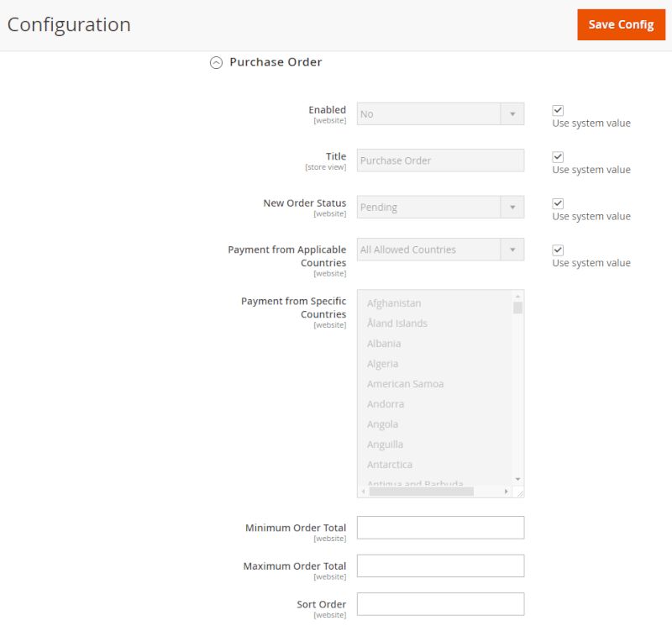The image size is (672, 626).
Task: Uncheck Use system value next to Enabled
Action: pyautogui.click(x=558, y=109)
